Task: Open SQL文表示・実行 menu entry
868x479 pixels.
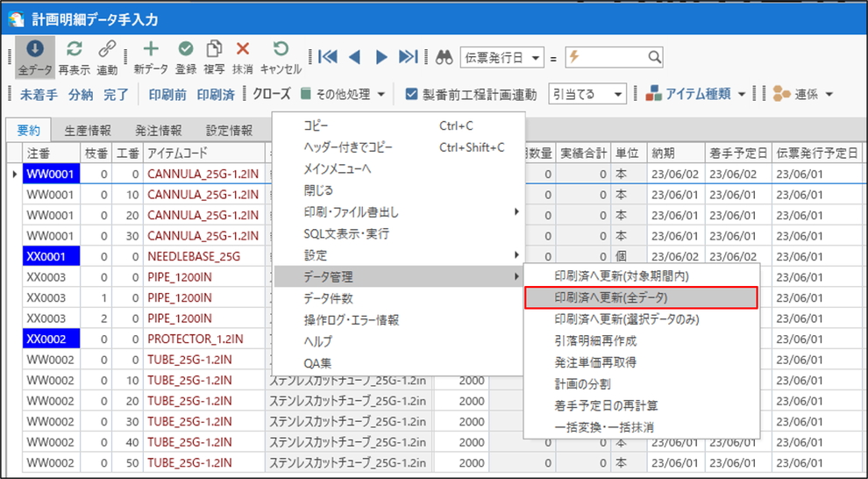Action: (x=399, y=233)
